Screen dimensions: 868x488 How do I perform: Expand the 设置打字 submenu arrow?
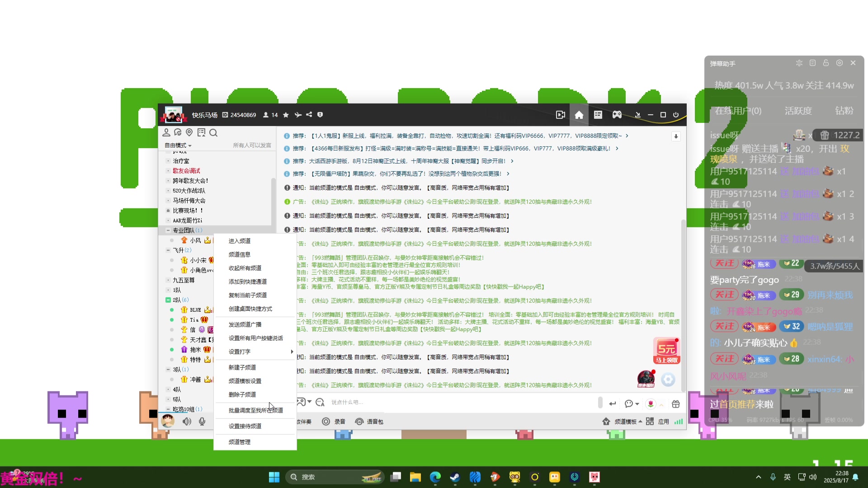tap(292, 352)
